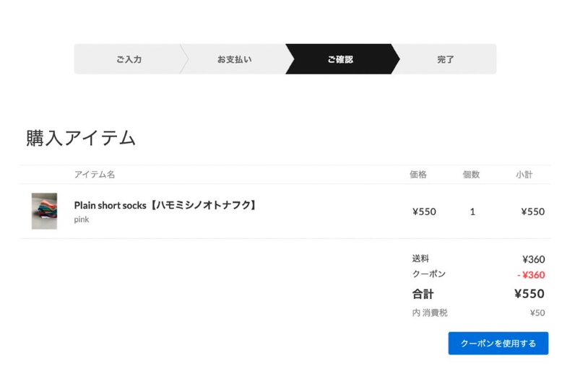The width and height of the screenshot is (588, 392).
Task: Click the 価格 column header
Action: (418, 174)
